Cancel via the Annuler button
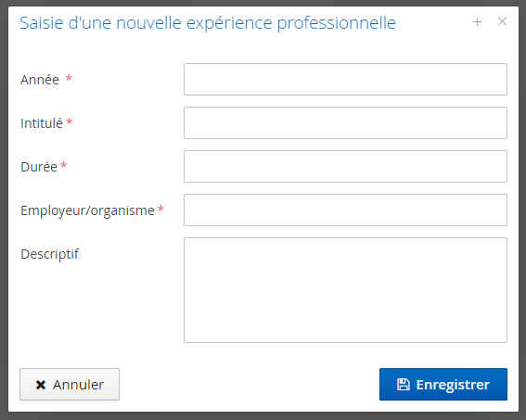Image resolution: width=526 pixels, height=420 pixels. [x=70, y=384]
